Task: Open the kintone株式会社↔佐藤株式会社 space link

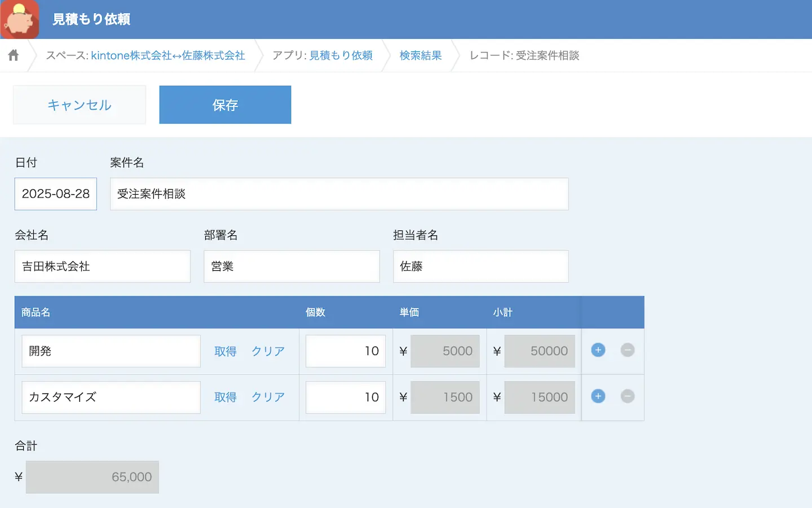Action: [168, 55]
